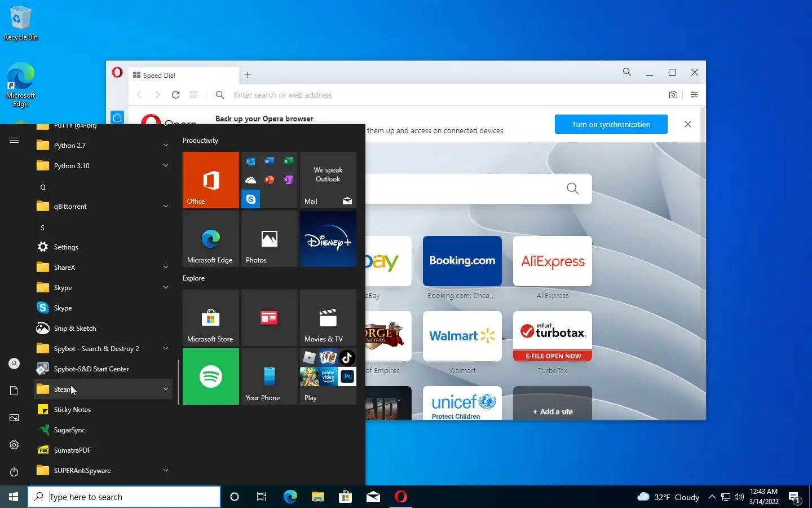Open SugarSync from app list
The height and width of the screenshot is (508, 812).
103,430
